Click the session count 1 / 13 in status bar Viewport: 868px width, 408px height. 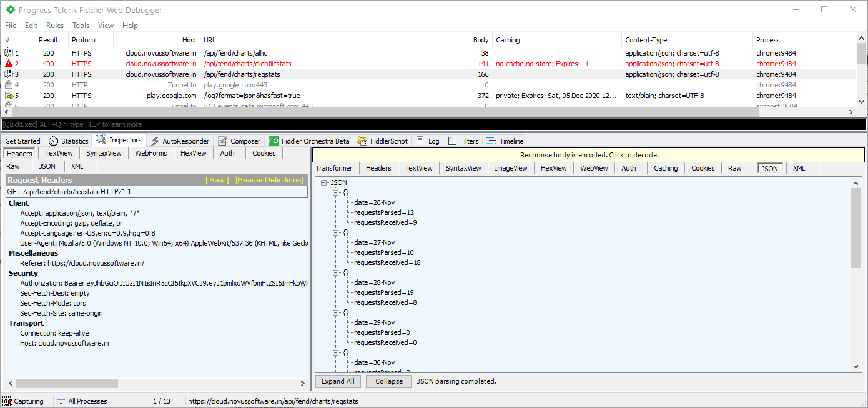tap(162, 401)
